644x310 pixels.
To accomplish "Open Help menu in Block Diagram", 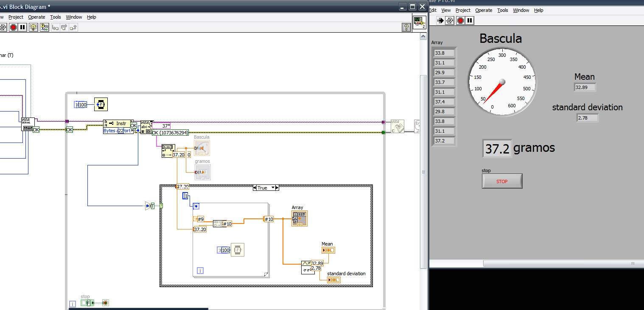I will [92, 17].
